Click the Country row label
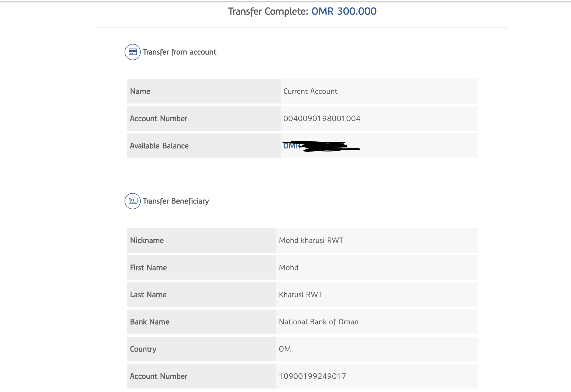571x392 pixels. [x=143, y=349]
